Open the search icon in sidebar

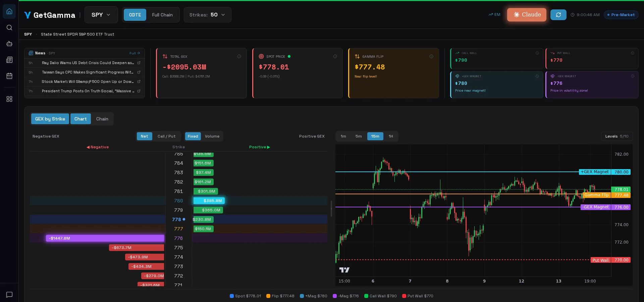[x=9, y=28]
